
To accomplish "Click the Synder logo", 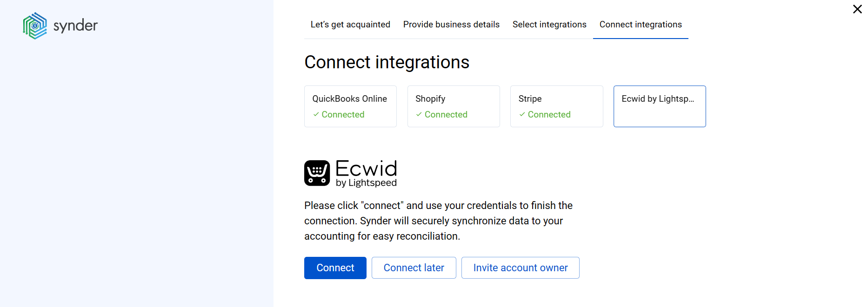I will 60,26.
